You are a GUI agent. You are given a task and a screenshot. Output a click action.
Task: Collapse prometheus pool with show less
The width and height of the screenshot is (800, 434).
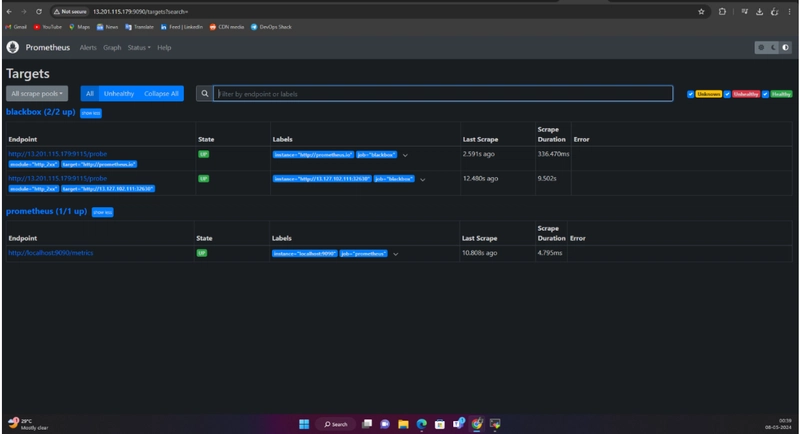point(103,212)
